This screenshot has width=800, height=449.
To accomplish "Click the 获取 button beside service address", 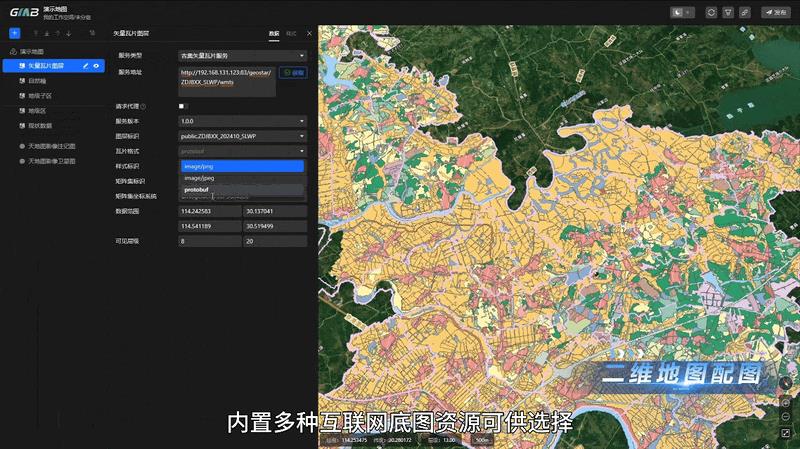I will coord(294,73).
